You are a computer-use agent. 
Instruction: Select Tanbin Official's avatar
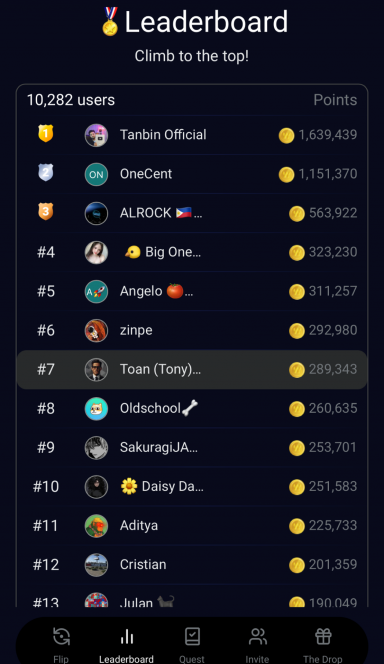96,136
